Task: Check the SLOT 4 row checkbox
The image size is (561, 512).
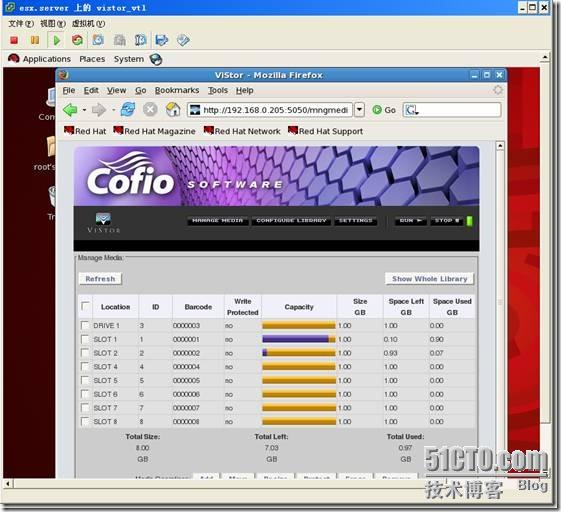Action: point(85,366)
